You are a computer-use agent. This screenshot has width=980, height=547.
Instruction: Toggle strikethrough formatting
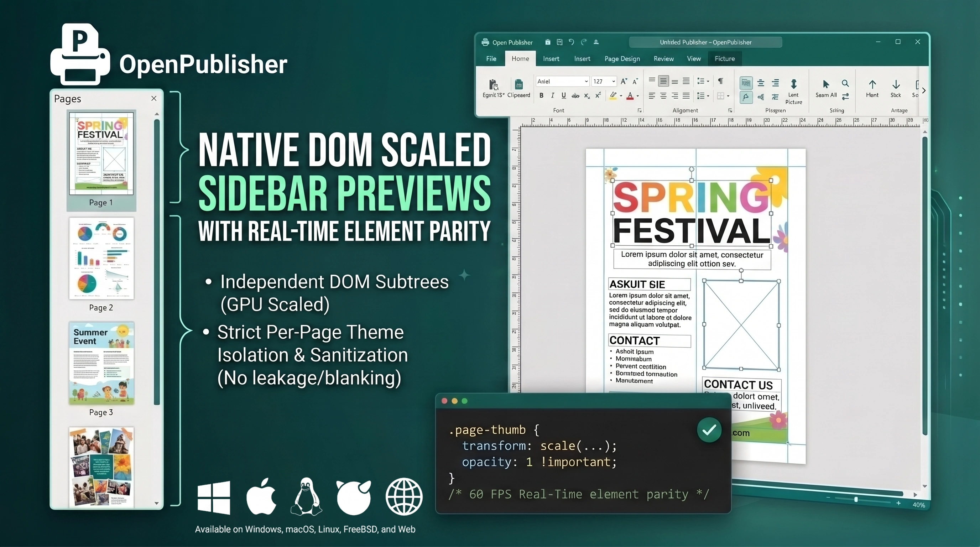[575, 96]
